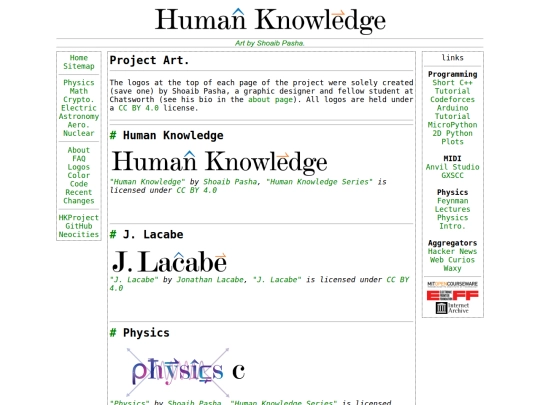This screenshot has width=540, height=405.
Task: Click the Human Knowledge logo image in article
Action: (x=219, y=162)
